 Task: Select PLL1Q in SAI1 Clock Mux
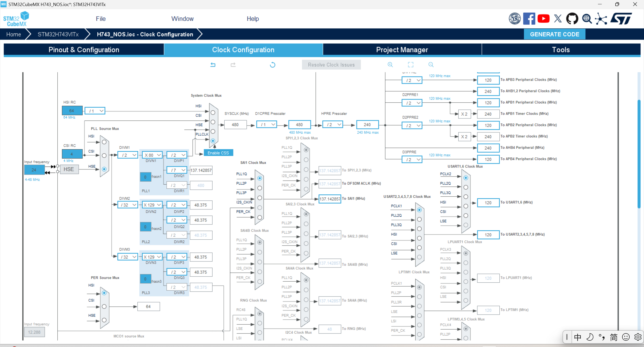click(260, 178)
